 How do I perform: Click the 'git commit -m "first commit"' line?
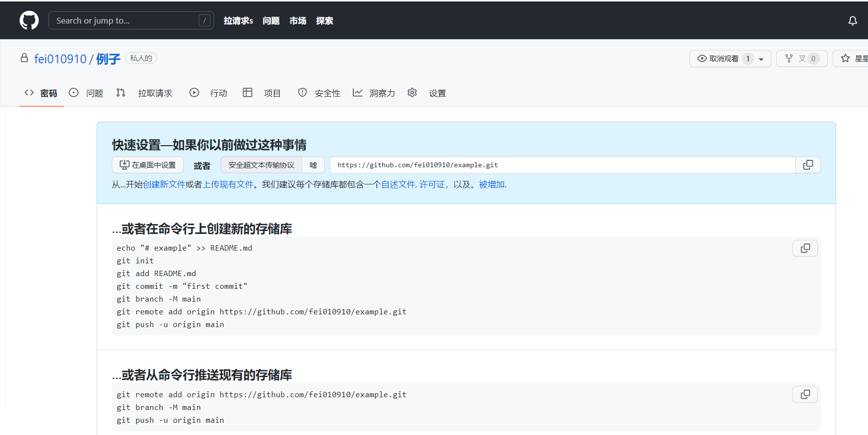coord(182,286)
